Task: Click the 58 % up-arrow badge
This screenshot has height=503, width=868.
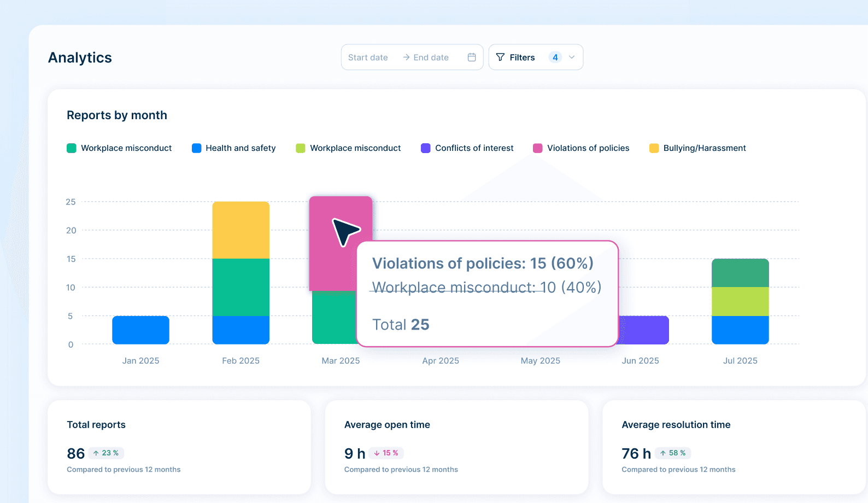Action: click(673, 453)
